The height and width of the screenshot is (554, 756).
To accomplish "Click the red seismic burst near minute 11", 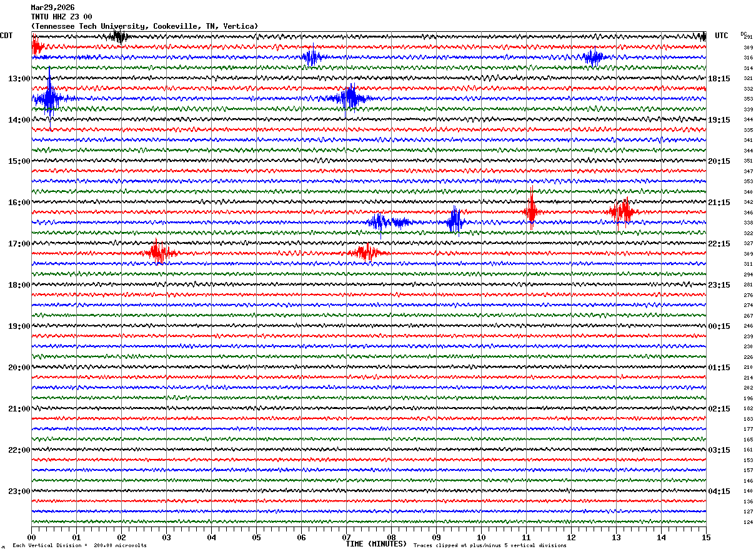I will coord(532,209).
